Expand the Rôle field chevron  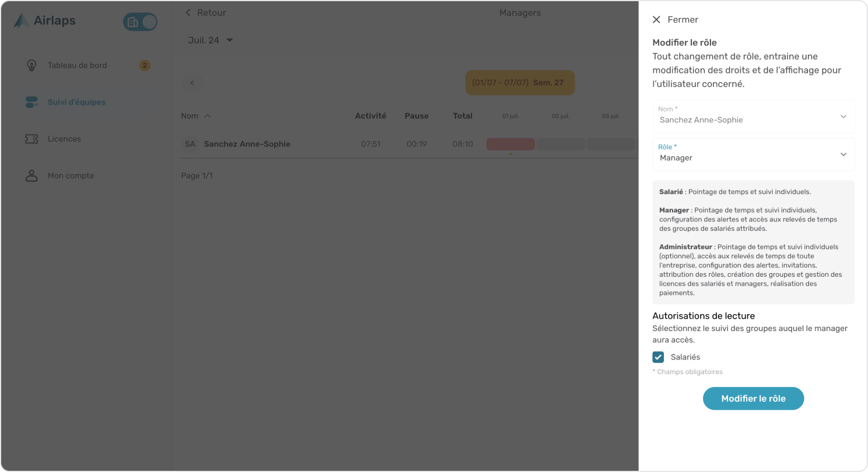843,154
